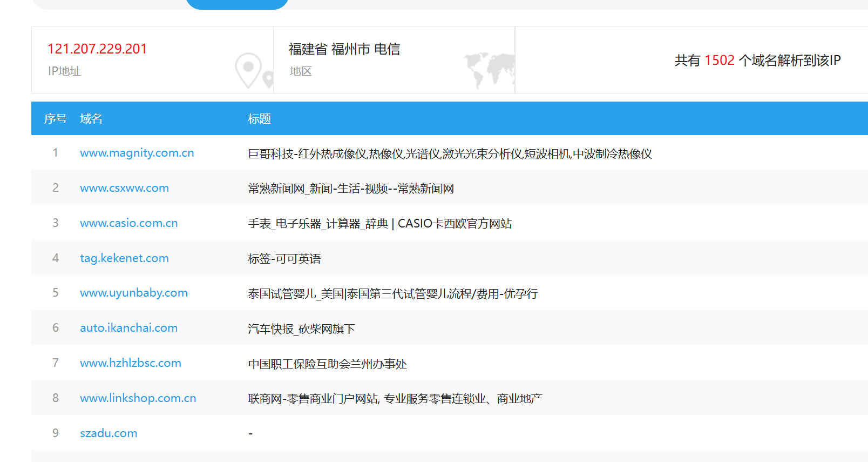868x462 pixels.
Task: Click the 序号 column header
Action: point(55,118)
